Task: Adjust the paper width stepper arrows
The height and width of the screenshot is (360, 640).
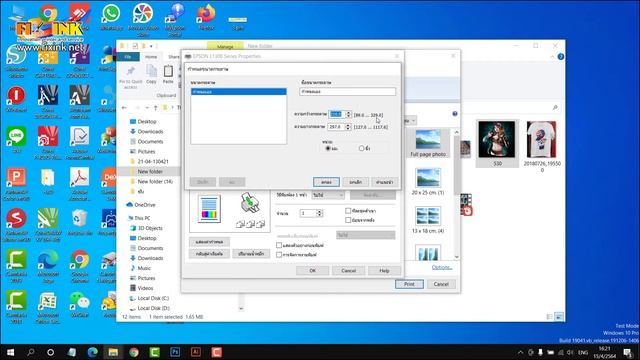Action: click(348, 114)
